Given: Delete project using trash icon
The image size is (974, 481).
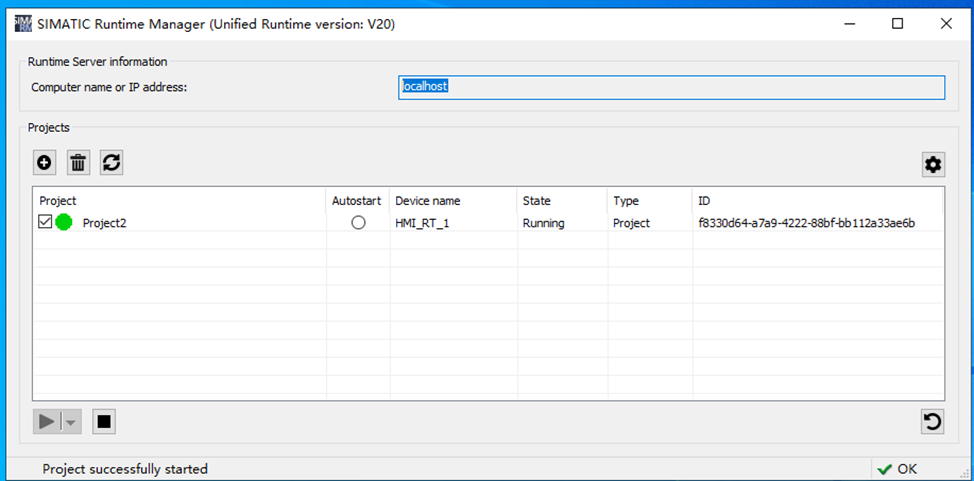Looking at the screenshot, I should (78, 163).
